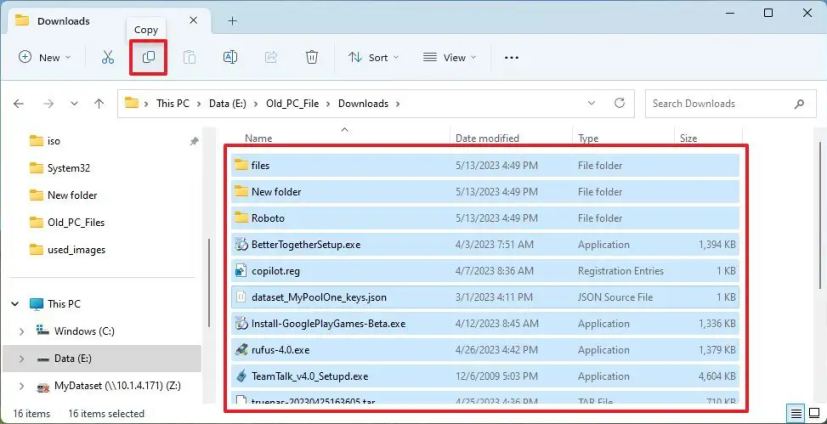Open the Sort dropdown menu
827x424 pixels.
tap(373, 57)
